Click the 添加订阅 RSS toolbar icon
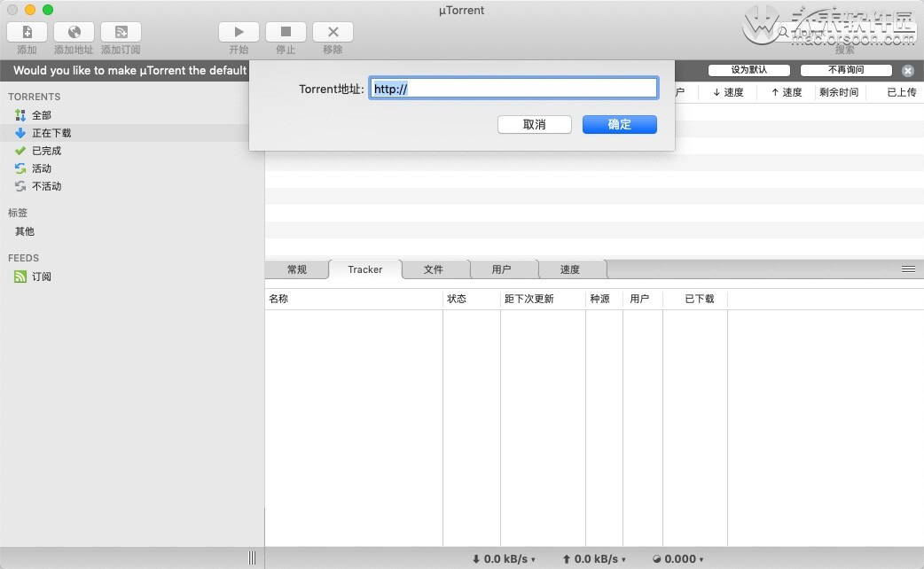 [121, 32]
